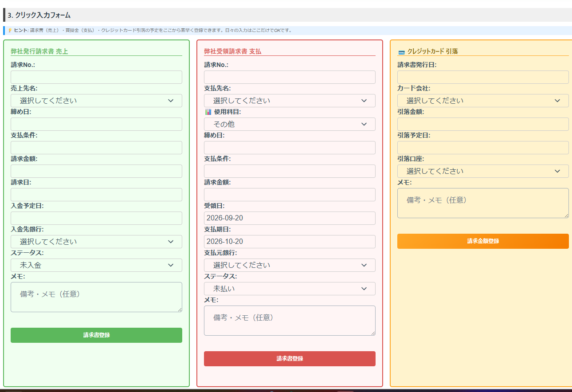Click the bar chart icon beside 使用科目
572x392 pixels.
click(208, 112)
